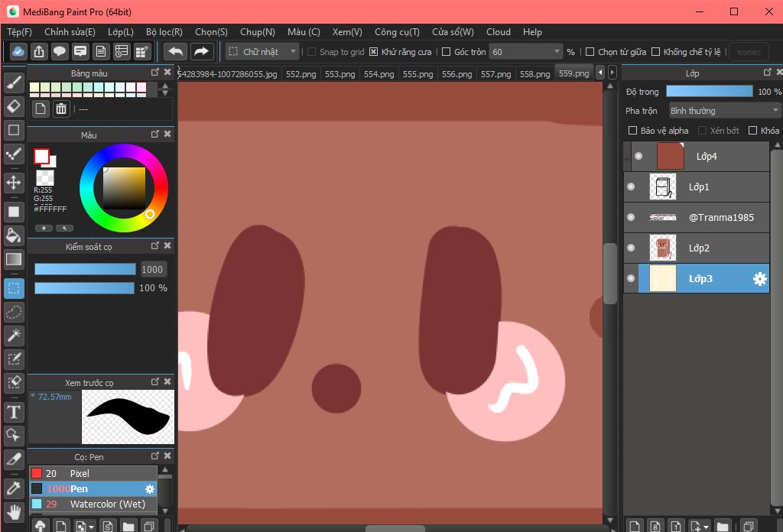Screen dimensions: 783x532
Task: Enable Khóa layer checkbox
Action: click(752, 130)
